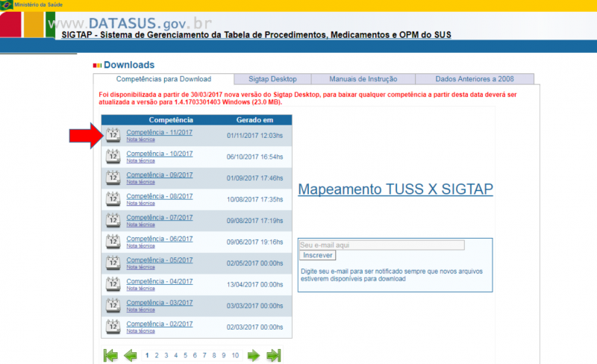This screenshot has width=597, height=364.
Task: Go to page 9 in pagination
Action: pyautogui.click(x=223, y=355)
